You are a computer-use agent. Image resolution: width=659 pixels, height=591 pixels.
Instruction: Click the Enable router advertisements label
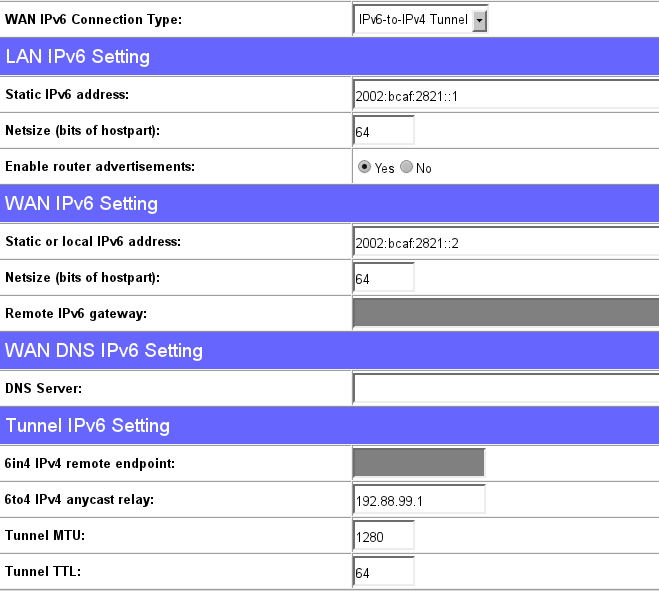click(100, 167)
